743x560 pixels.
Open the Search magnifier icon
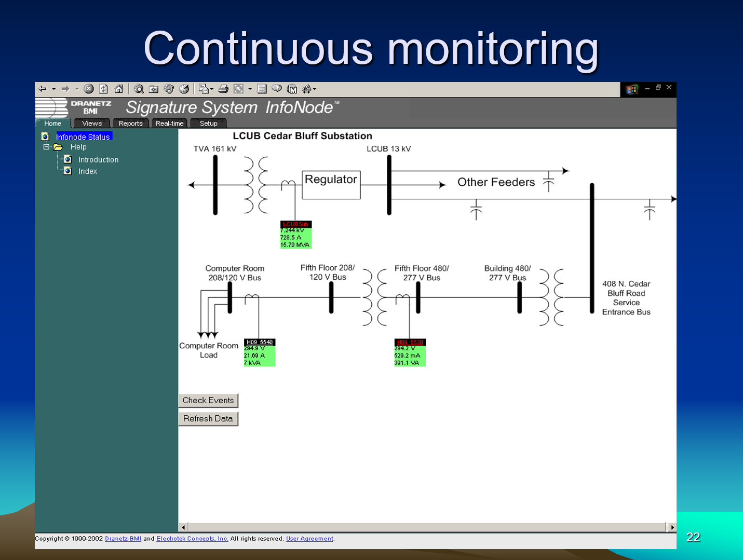point(139,89)
